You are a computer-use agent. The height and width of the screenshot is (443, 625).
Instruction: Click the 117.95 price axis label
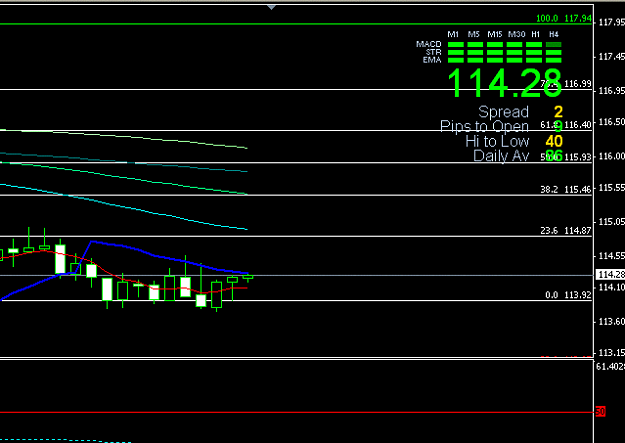(611, 23)
